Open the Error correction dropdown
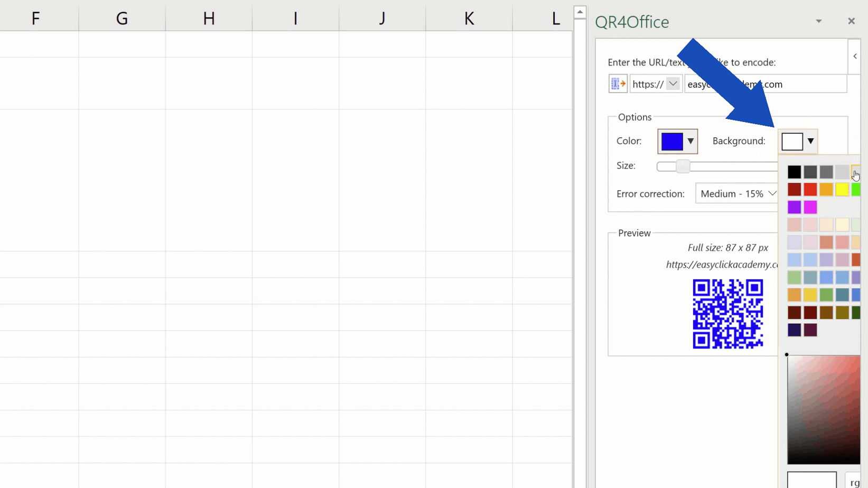 click(x=772, y=193)
